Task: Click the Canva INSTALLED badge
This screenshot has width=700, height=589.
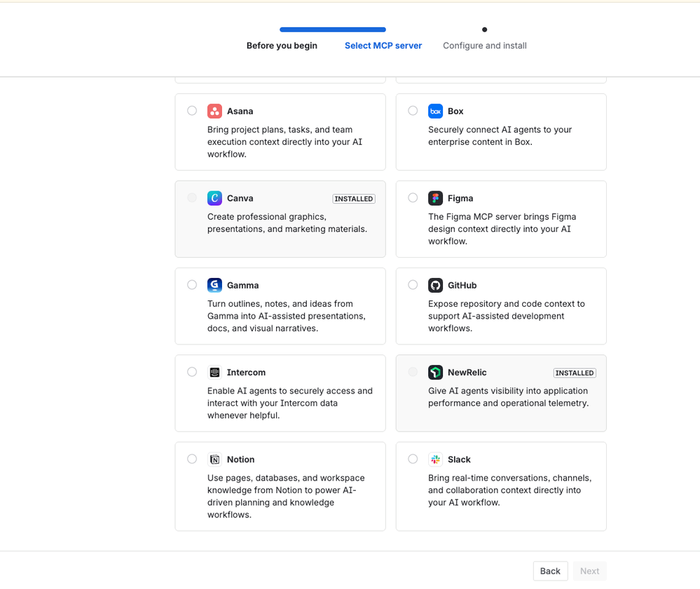Action: coord(354,199)
